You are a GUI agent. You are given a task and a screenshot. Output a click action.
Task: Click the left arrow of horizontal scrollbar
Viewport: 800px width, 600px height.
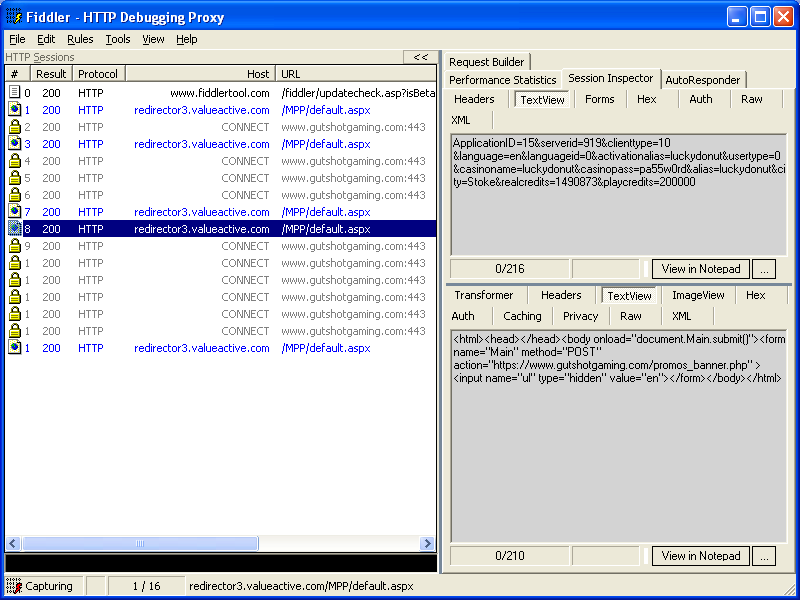(13, 543)
